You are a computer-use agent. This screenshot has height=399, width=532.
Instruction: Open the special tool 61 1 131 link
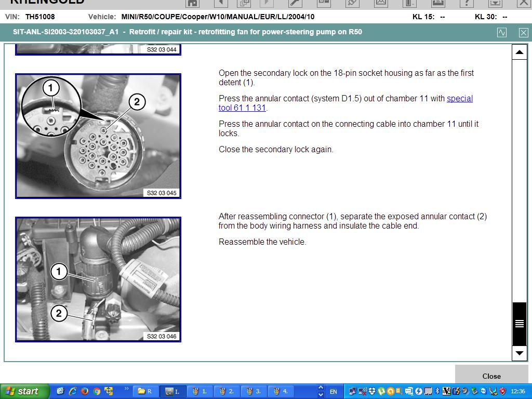[459, 99]
